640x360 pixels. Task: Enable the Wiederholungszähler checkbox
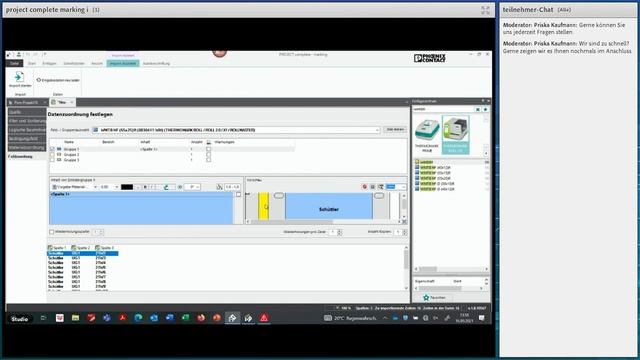pos(52,232)
